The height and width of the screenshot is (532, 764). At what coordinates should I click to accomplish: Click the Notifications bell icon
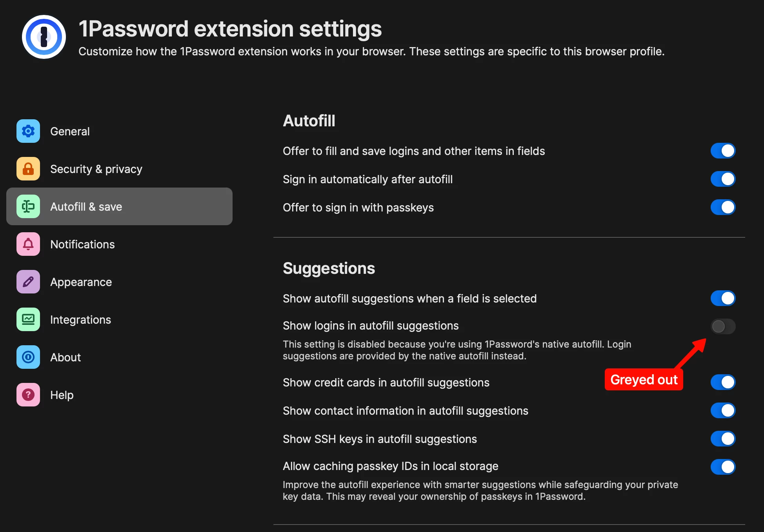[28, 244]
